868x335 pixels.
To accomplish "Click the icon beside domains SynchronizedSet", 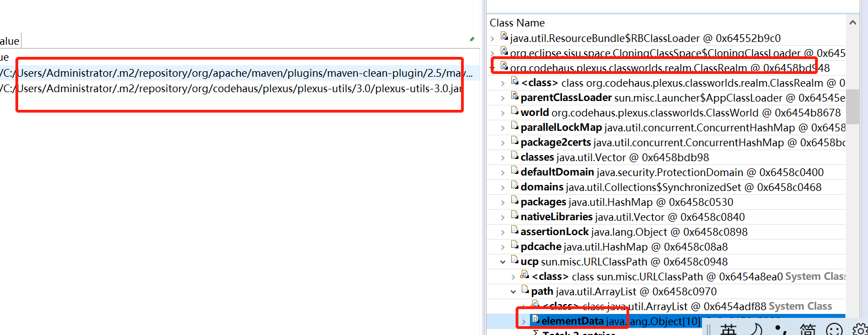I will (515, 185).
